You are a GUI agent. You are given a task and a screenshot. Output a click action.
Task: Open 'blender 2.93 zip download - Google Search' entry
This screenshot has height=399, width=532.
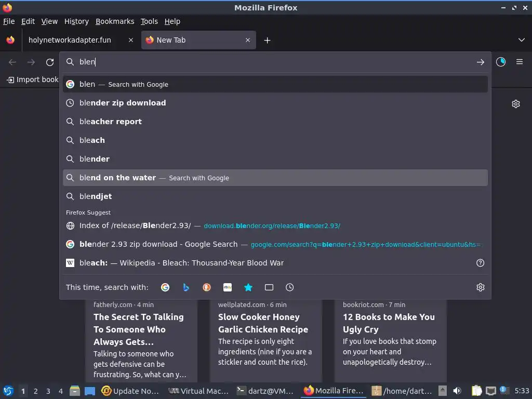point(275,244)
